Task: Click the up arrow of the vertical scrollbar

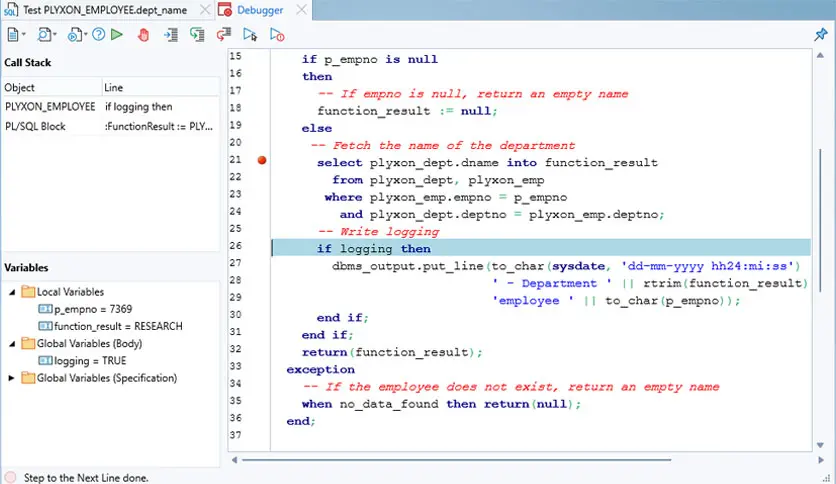Action: tap(820, 55)
